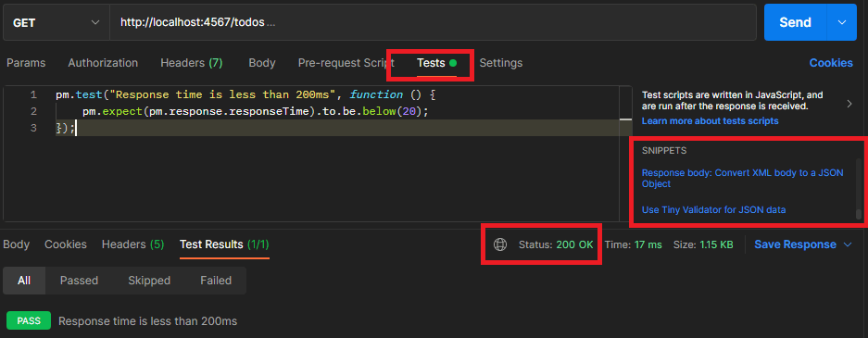Click line number 1 in editor gutter
The width and height of the screenshot is (868, 338).
(x=33, y=95)
